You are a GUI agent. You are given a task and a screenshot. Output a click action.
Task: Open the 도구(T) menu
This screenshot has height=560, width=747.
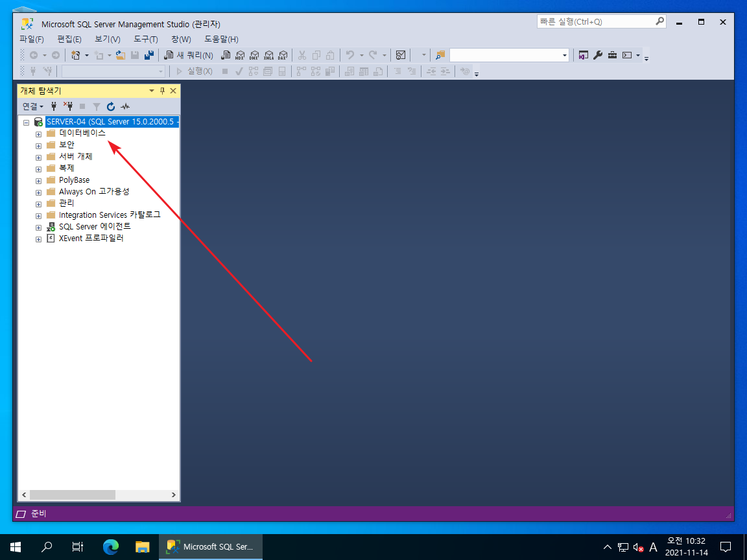(x=145, y=39)
